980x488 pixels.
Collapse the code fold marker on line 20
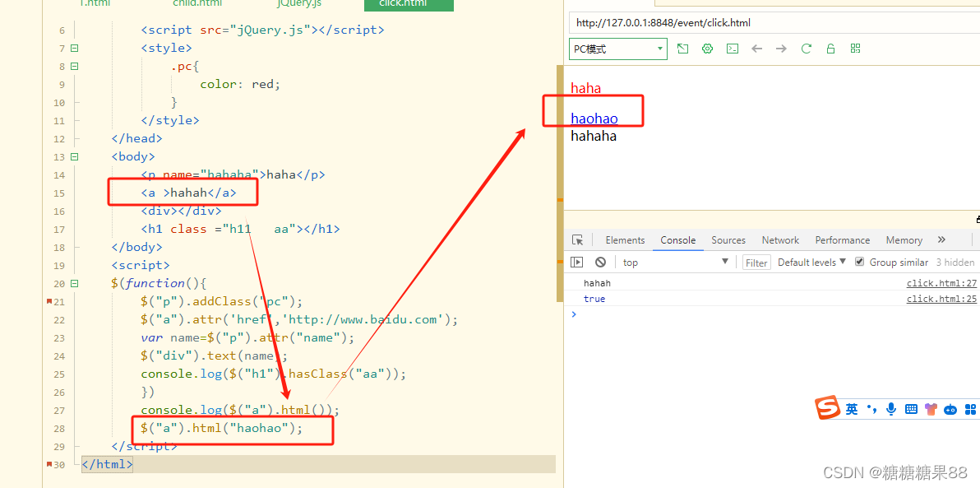coord(73,283)
